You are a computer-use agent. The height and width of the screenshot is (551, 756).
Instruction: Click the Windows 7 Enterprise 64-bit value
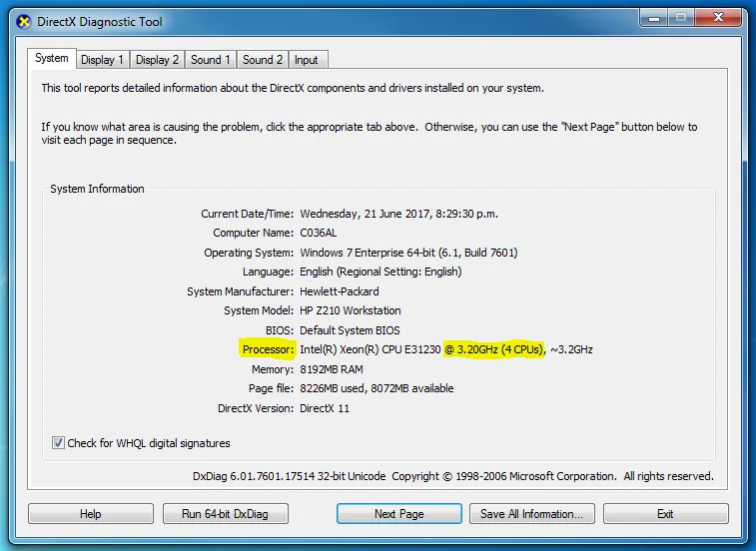coord(408,253)
